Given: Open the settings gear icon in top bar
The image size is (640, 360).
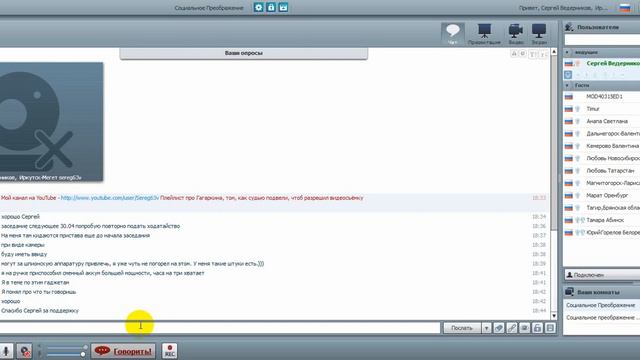Looking at the screenshot, I should click(259, 7).
